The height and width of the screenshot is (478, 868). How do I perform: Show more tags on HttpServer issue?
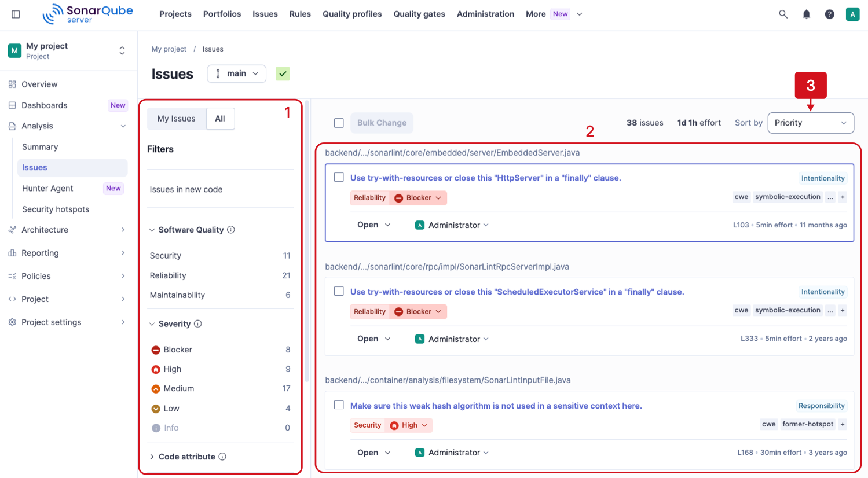click(830, 197)
